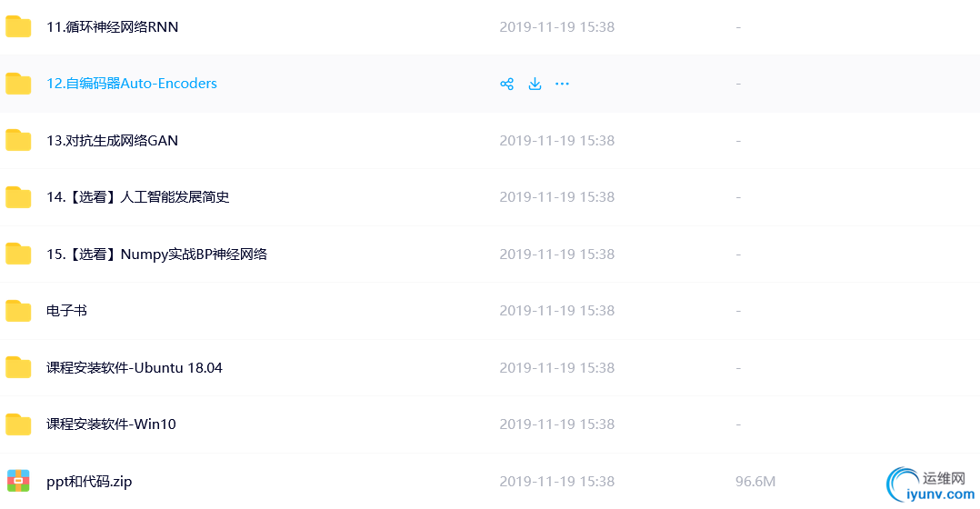Click the folder icon beside 12.自编码器Auto-Encoders
This screenshot has width=980, height=509.
click(18, 84)
